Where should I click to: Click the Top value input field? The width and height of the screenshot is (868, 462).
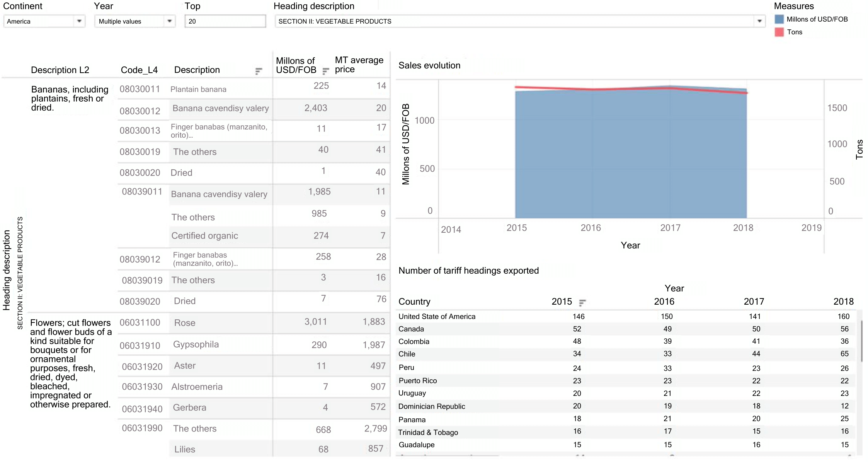pyautogui.click(x=225, y=21)
